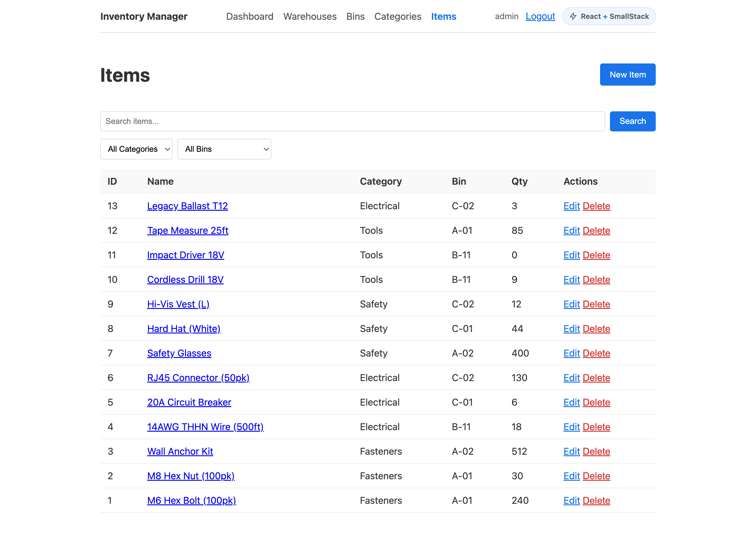The image size is (756, 546).
Task: Edit the 20A Circuit Breaker row
Action: coord(572,402)
